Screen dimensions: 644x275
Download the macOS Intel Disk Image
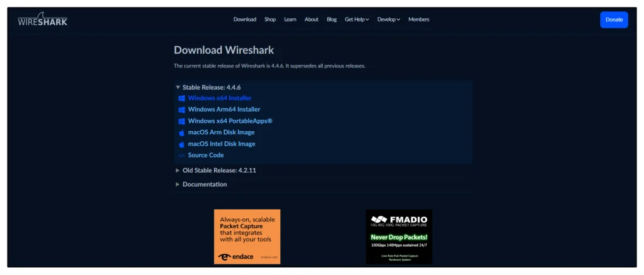point(222,144)
